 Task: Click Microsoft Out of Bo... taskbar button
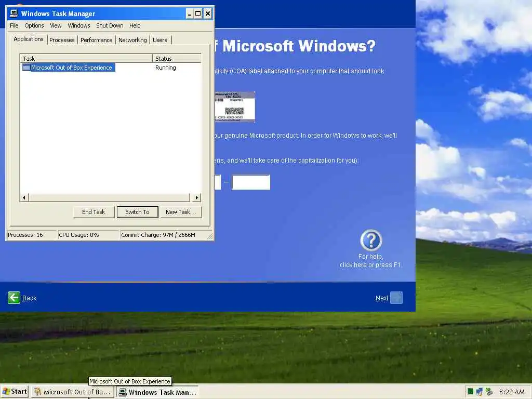click(73, 392)
